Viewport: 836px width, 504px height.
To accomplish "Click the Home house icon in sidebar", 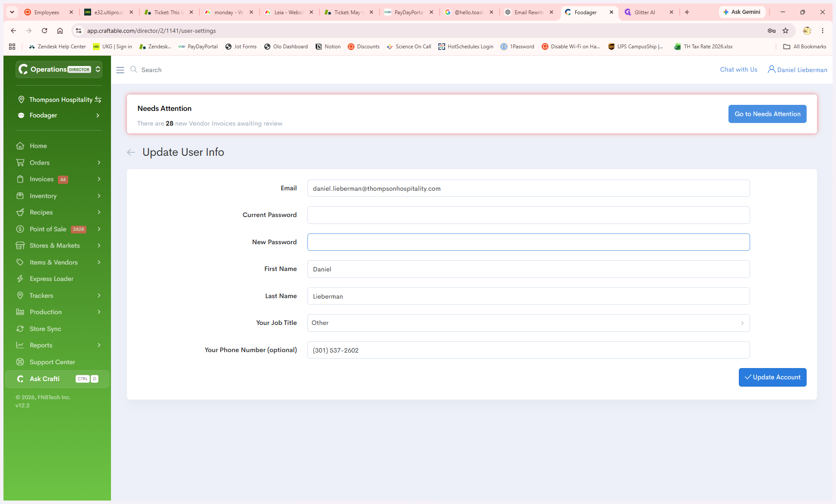I will coord(20,146).
